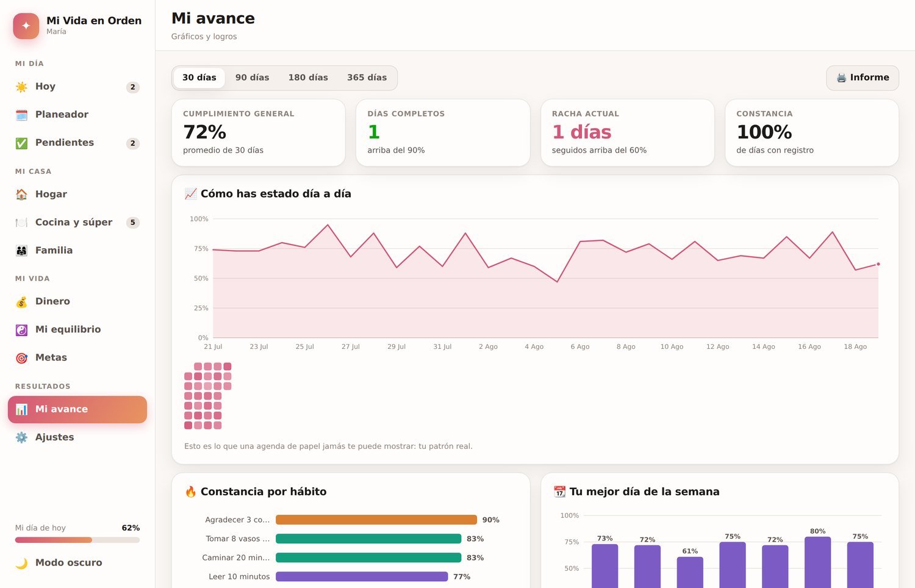The width and height of the screenshot is (915, 588).
Task: Open the Ajustes label in sidebar
Action: [x=54, y=437]
